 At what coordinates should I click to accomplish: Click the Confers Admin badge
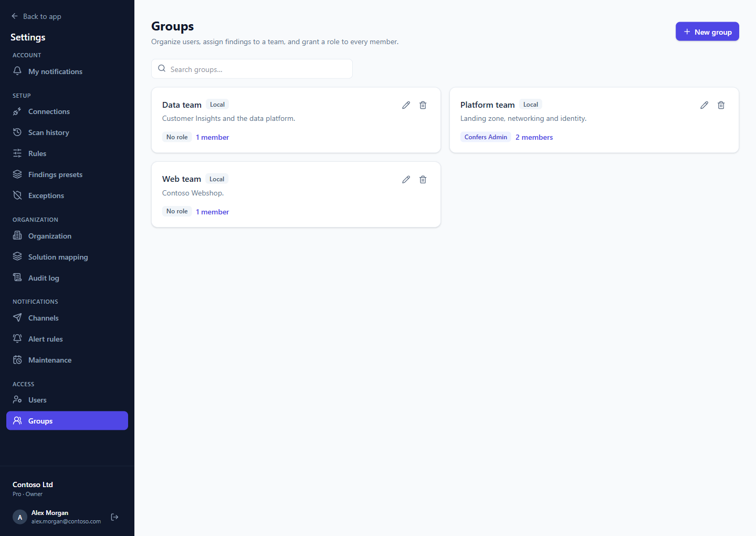[486, 137]
